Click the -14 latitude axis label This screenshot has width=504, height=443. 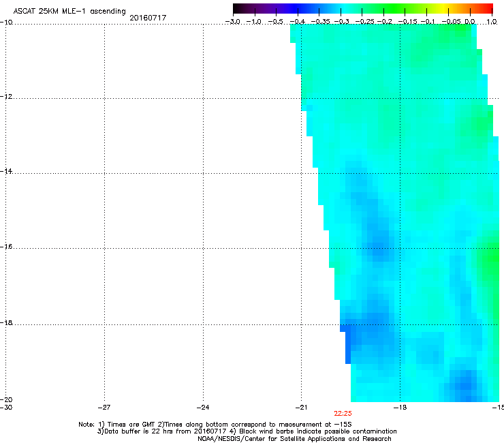(x=6, y=171)
